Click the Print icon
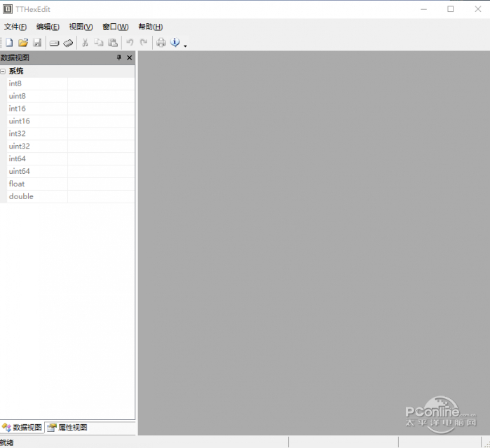The image size is (490, 448). tap(161, 43)
